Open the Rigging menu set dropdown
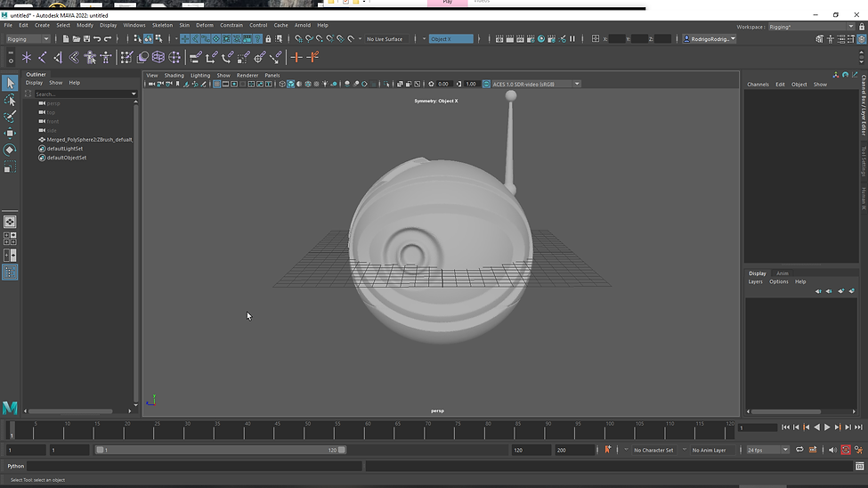This screenshot has height=488, width=868. click(x=27, y=39)
